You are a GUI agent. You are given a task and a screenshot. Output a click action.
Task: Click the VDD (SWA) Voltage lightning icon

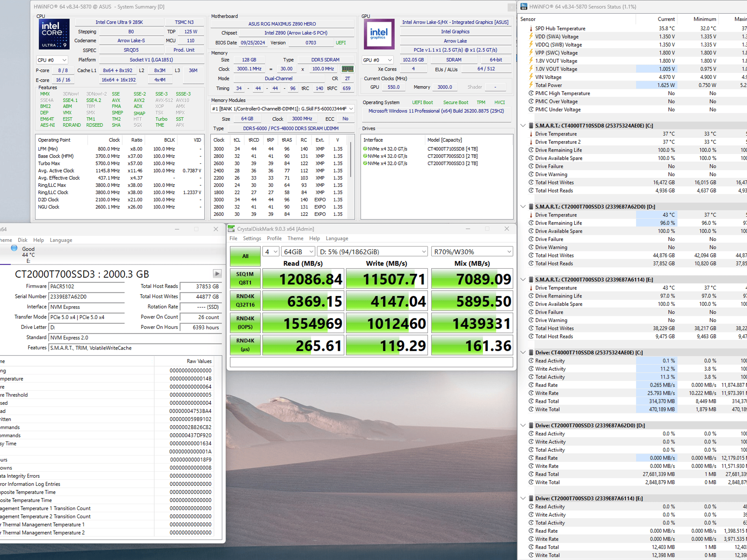click(x=531, y=36)
